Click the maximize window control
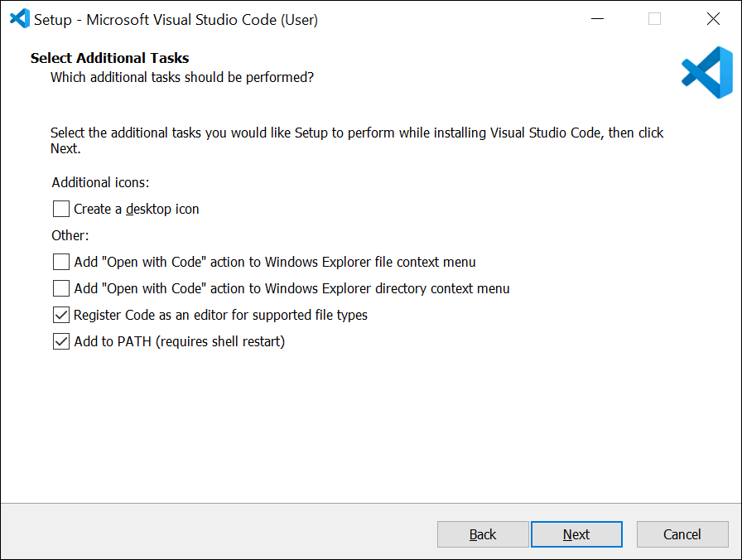 [655, 18]
